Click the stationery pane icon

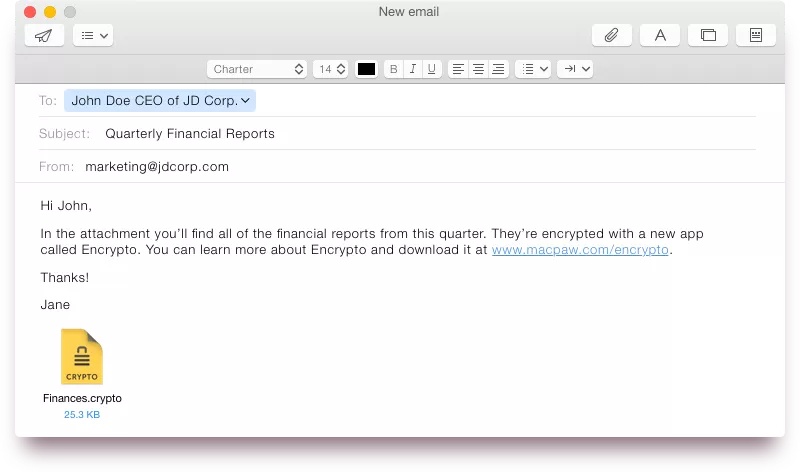756,35
